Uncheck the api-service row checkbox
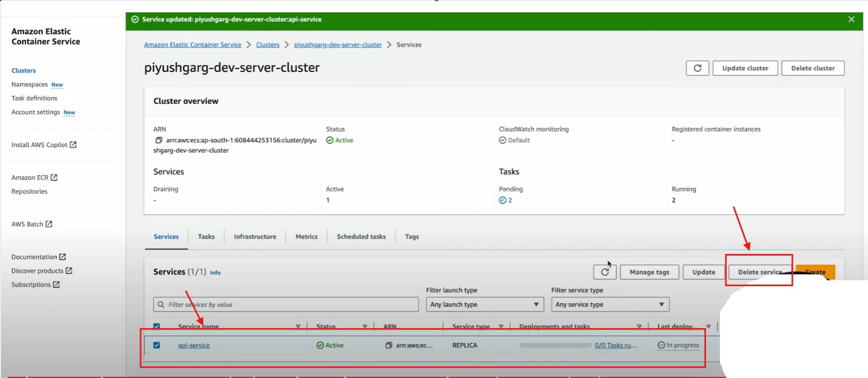Image resolution: width=868 pixels, height=378 pixels. point(157,345)
